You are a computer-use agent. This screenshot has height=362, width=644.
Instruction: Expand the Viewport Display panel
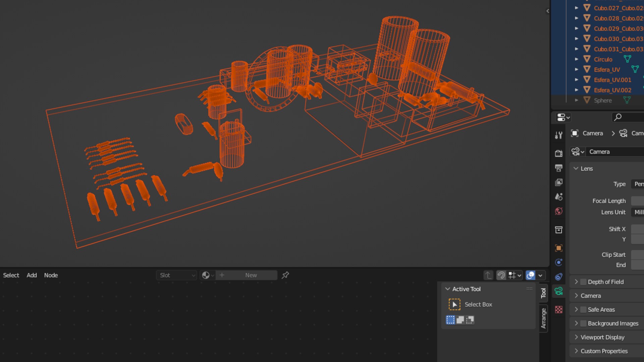pos(602,337)
